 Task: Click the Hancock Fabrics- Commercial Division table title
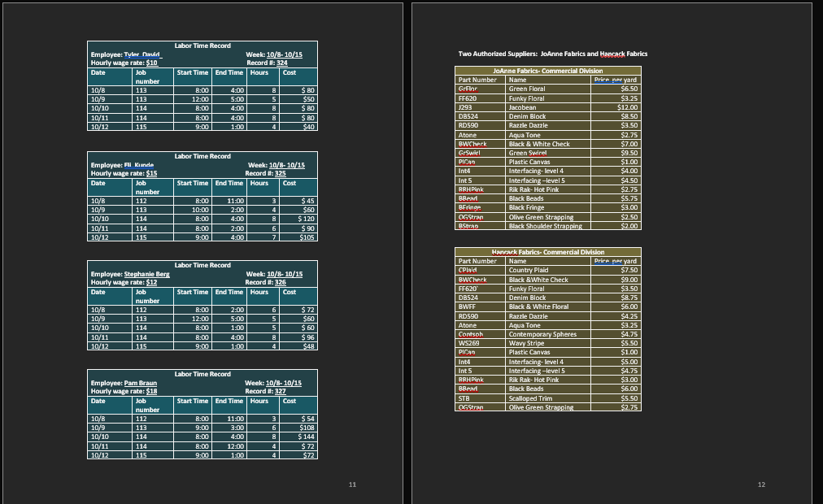(x=547, y=252)
